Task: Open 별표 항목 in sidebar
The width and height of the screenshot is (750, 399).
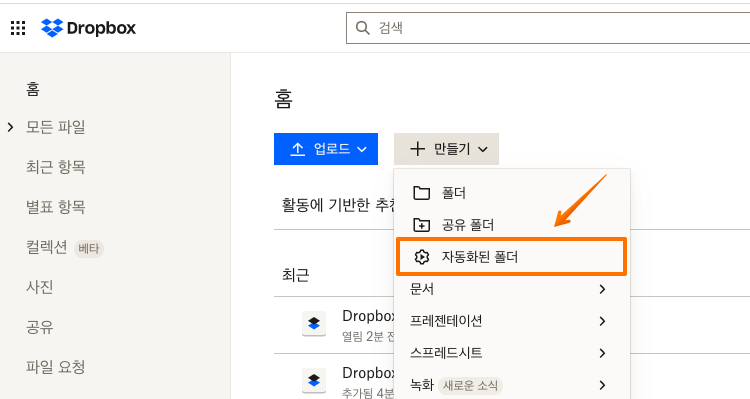Action: click(x=55, y=207)
